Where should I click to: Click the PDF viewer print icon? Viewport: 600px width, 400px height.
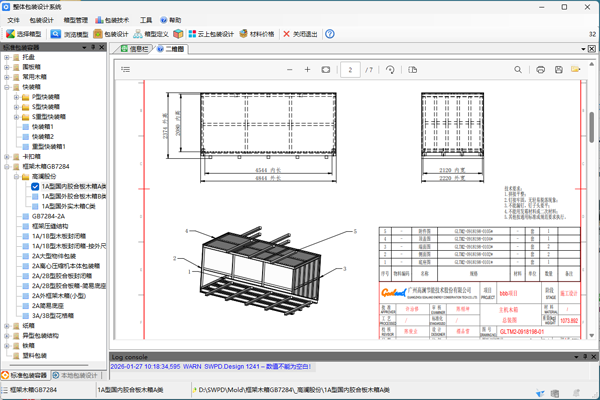coord(540,70)
